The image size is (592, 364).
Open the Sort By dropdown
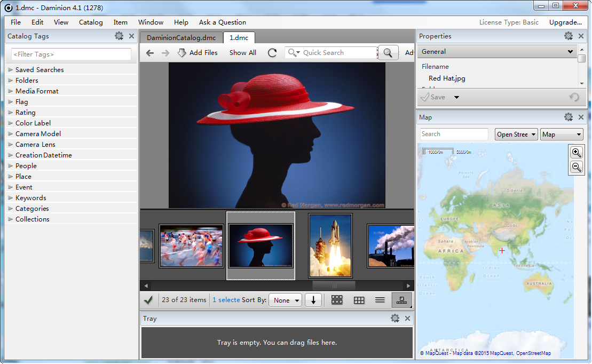click(x=285, y=300)
